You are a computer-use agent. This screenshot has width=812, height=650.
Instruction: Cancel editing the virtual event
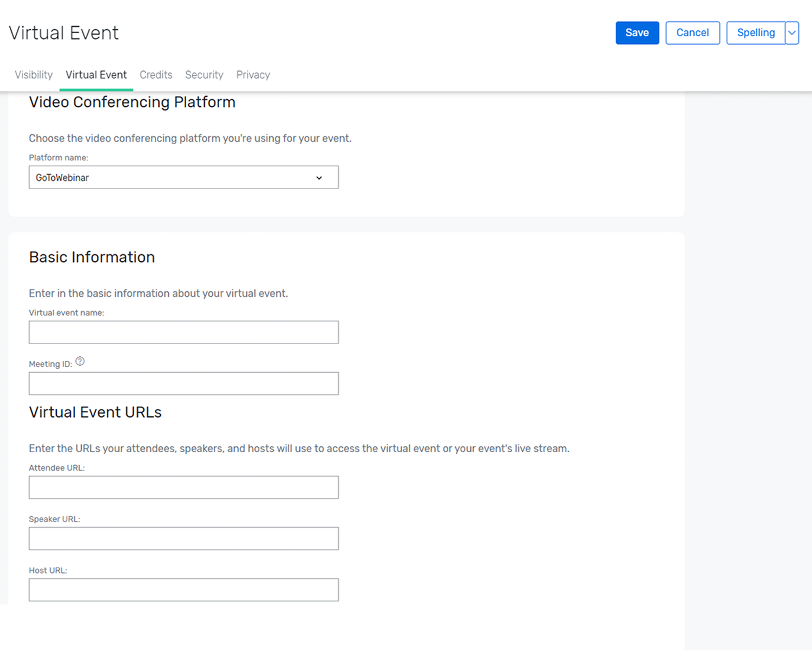click(692, 32)
